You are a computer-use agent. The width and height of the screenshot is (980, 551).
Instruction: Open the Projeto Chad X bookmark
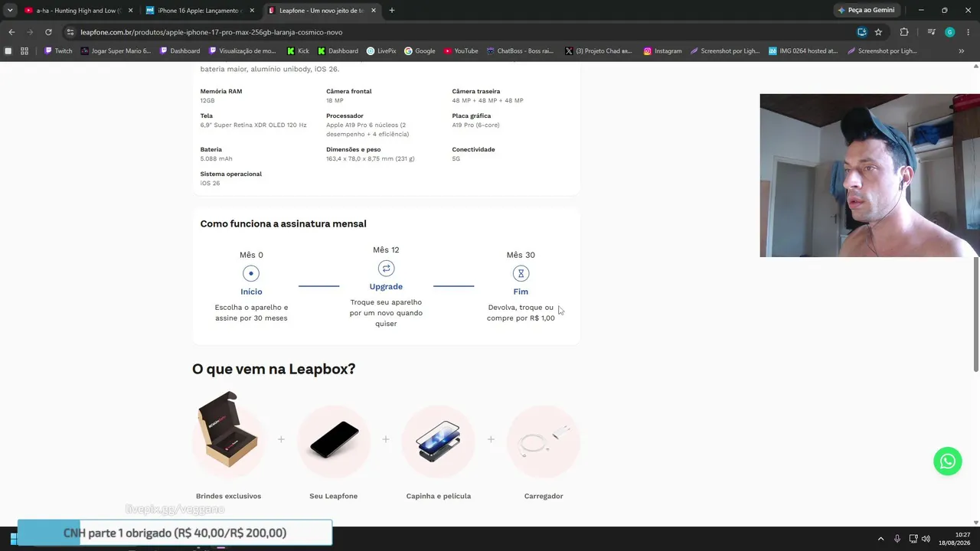click(x=599, y=51)
